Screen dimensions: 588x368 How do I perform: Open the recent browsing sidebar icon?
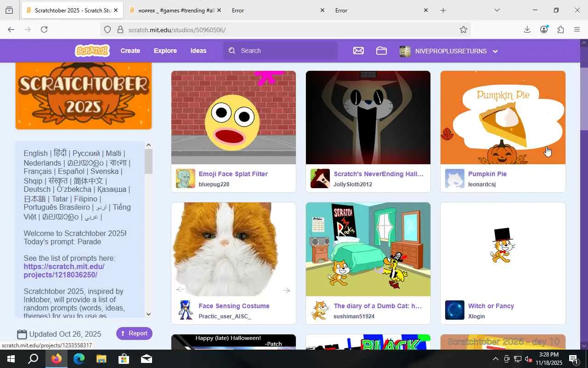click(9, 10)
